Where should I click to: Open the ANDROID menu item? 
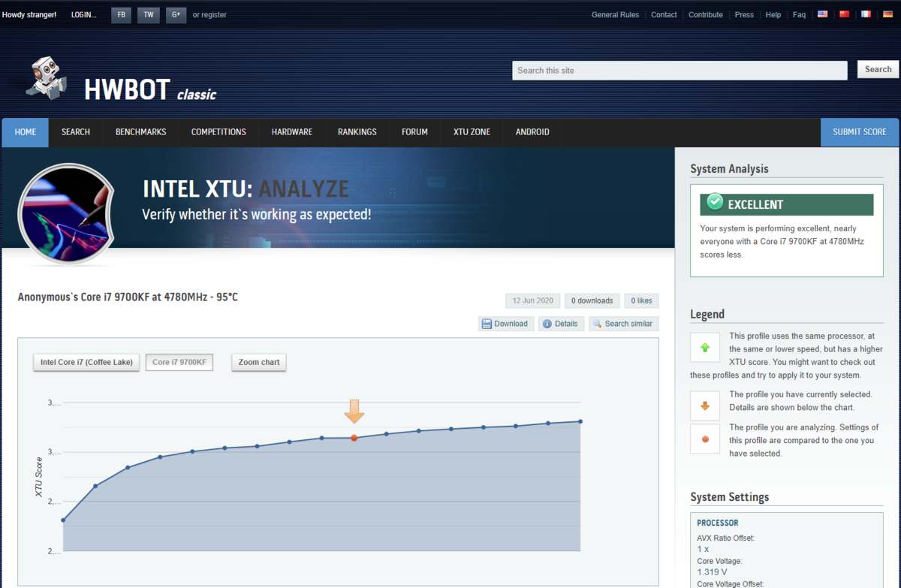click(532, 132)
